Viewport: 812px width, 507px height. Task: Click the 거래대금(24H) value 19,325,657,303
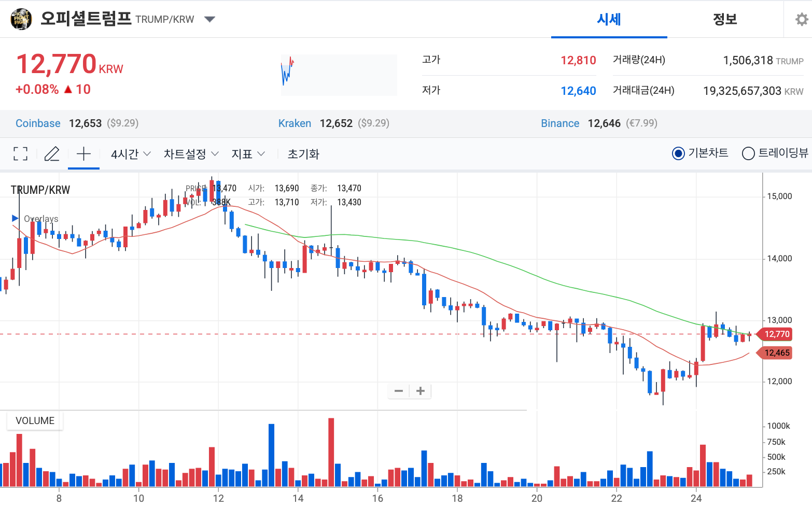tap(742, 91)
